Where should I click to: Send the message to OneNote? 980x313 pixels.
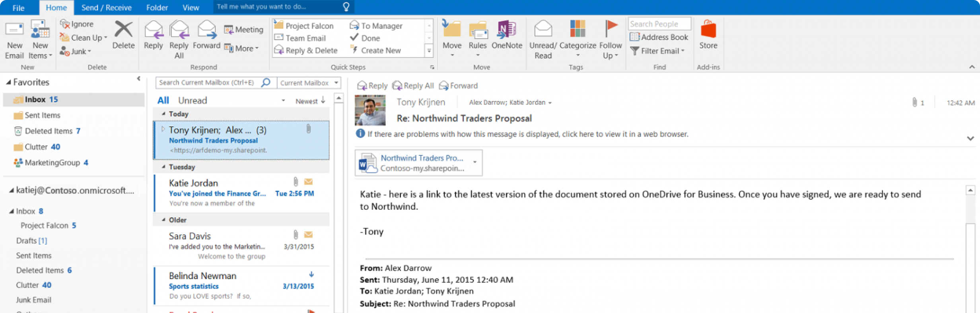point(507,35)
